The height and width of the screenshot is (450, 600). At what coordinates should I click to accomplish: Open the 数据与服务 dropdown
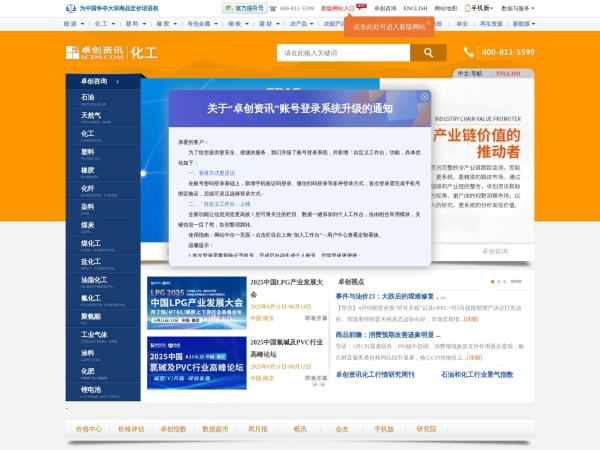pos(518,8)
